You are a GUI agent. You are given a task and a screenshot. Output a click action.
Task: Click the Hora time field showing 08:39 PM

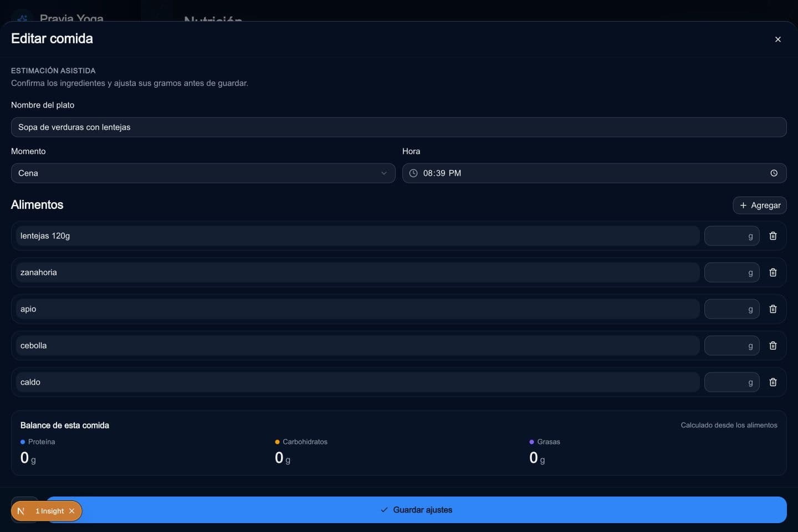(x=594, y=173)
